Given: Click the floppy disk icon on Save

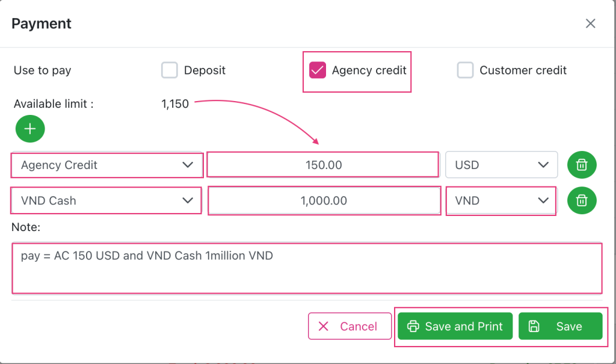Looking at the screenshot, I should (x=534, y=327).
